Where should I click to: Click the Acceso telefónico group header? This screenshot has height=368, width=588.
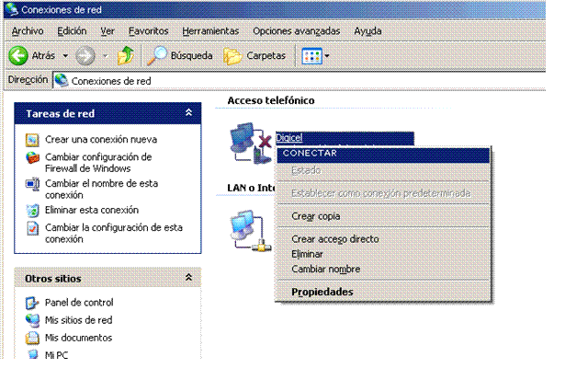(271, 100)
